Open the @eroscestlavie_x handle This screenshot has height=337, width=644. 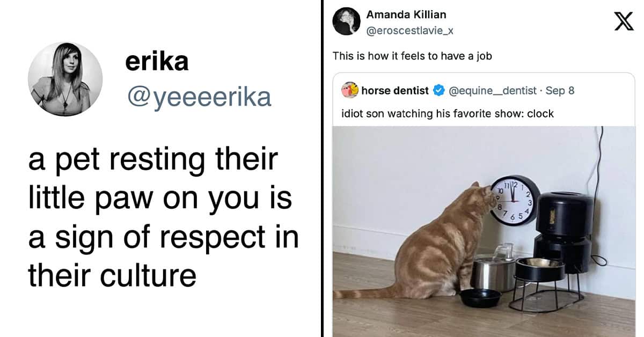[x=410, y=31]
